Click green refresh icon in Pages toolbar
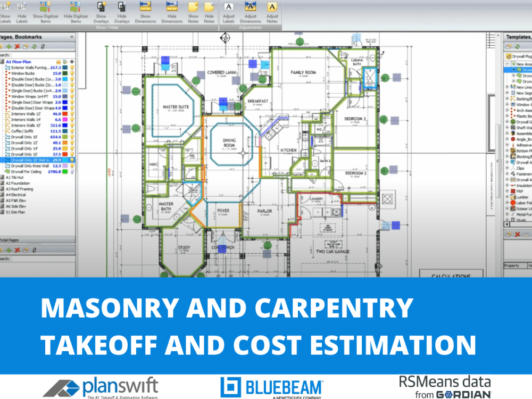The image size is (532, 399). coord(34,46)
